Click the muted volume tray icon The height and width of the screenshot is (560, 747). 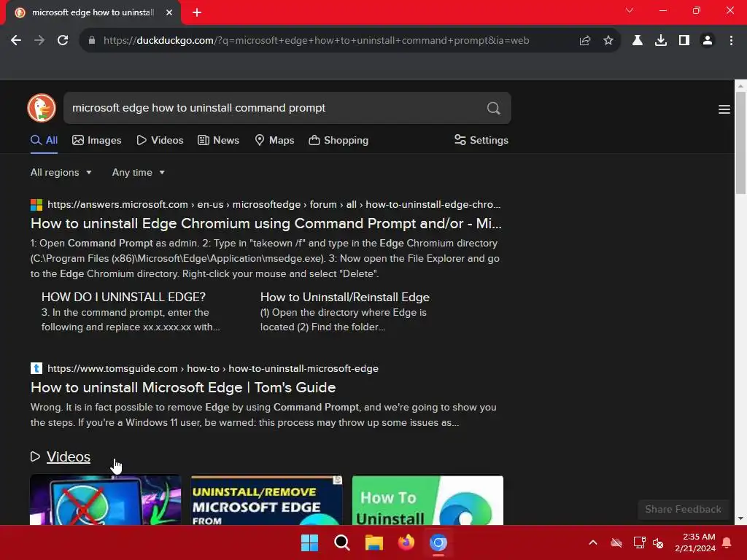click(658, 542)
